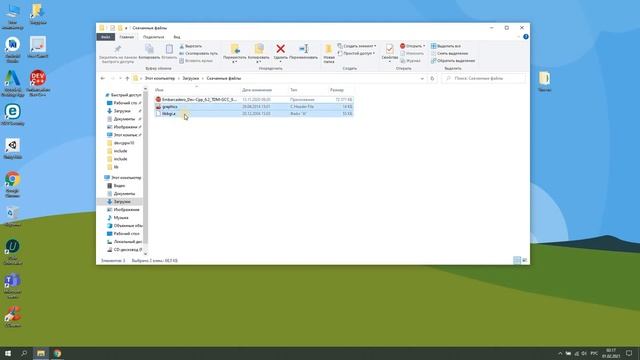Open the Open (Открыть) dropdown in ribbon

(x=413, y=46)
